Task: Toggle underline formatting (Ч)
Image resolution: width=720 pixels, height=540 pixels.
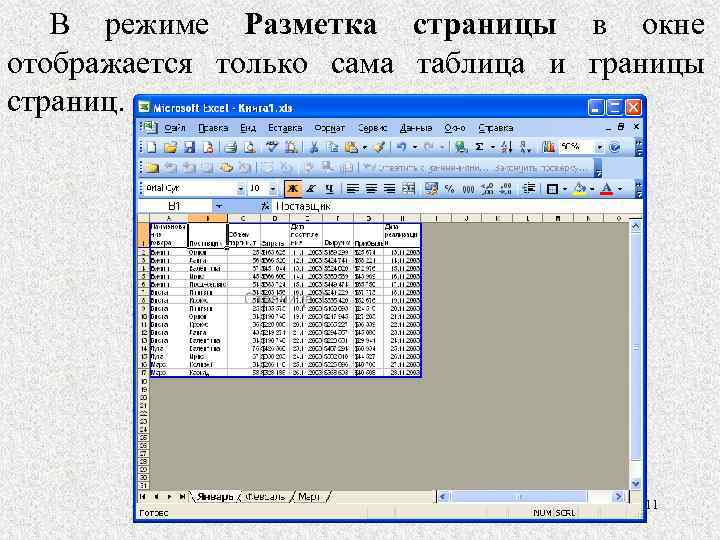Action: point(329,189)
